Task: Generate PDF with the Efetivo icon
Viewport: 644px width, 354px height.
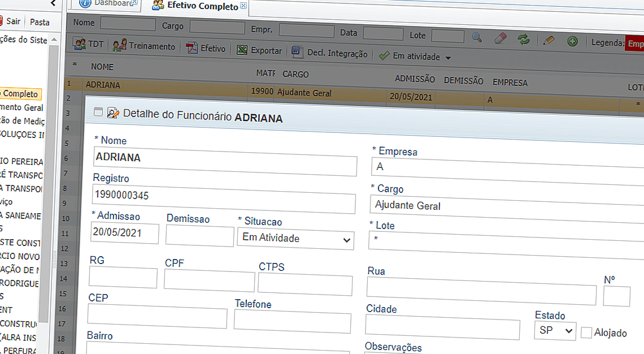Action: [x=193, y=48]
